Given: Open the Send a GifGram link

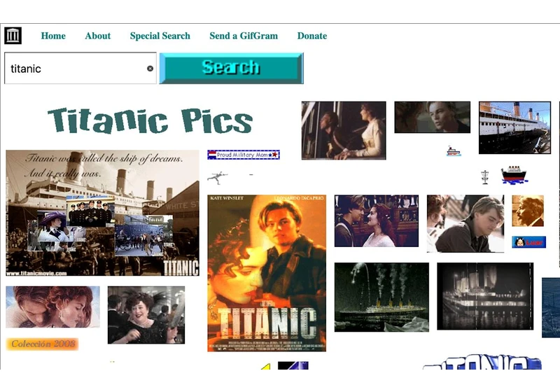Looking at the screenshot, I should [244, 36].
